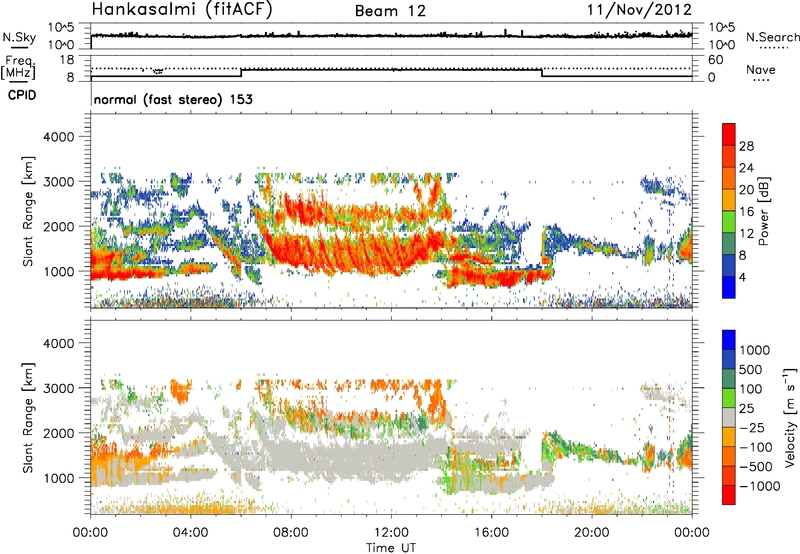Click the 04:00 time axis tick label
This screenshot has height=554, width=800.
pyautogui.click(x=190, y=533)
